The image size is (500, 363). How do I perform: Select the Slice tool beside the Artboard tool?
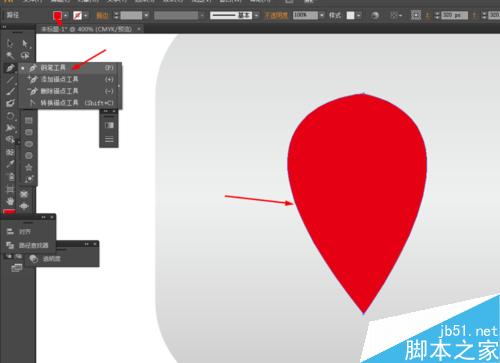tap(24, 194)
